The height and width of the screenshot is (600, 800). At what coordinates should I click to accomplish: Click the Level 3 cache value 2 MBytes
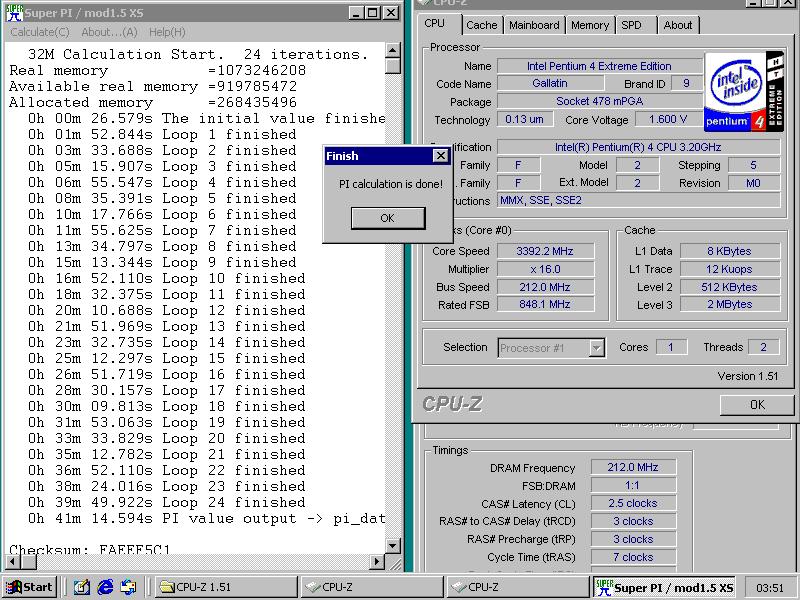tap(730, 305)
